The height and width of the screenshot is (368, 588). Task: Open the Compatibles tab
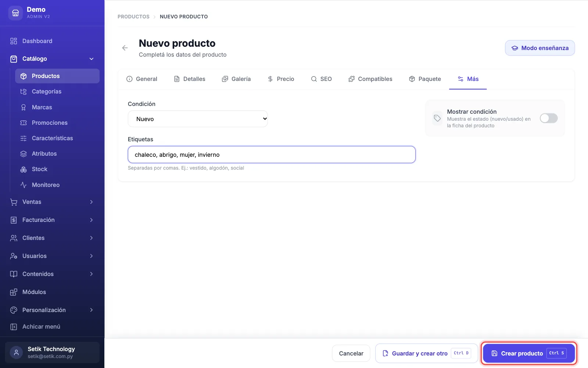370,79
